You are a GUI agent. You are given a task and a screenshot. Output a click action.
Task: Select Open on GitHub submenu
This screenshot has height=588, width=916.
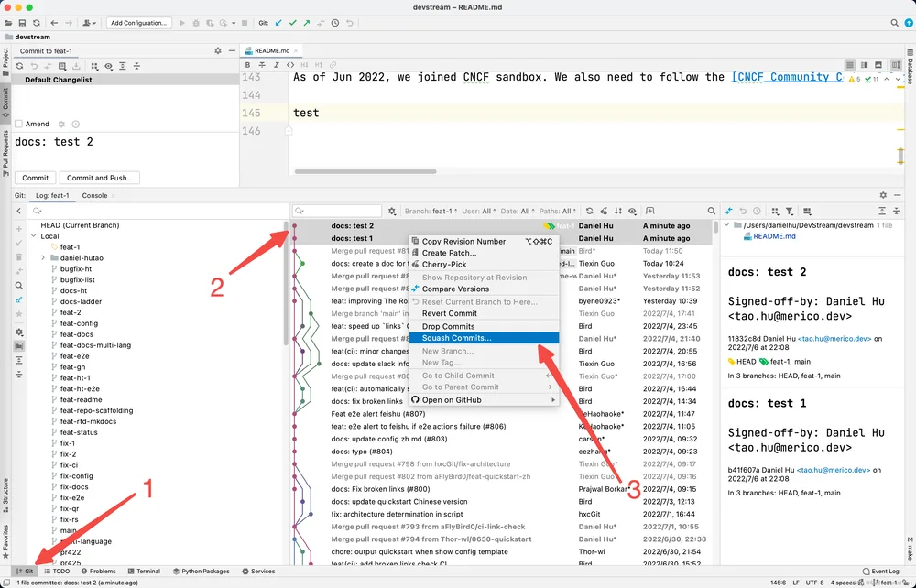[484, 400]
